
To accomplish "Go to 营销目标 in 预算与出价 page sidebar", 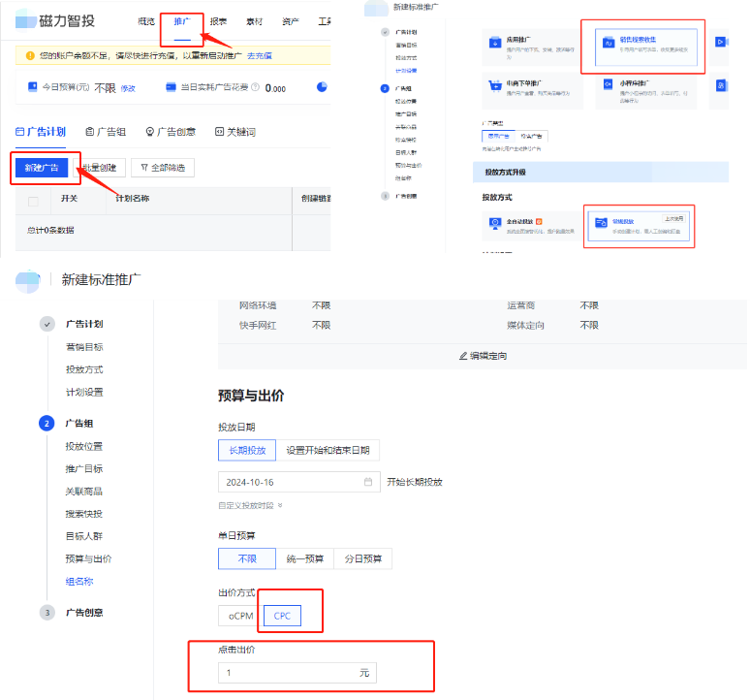I will click(x=84, y=347).
